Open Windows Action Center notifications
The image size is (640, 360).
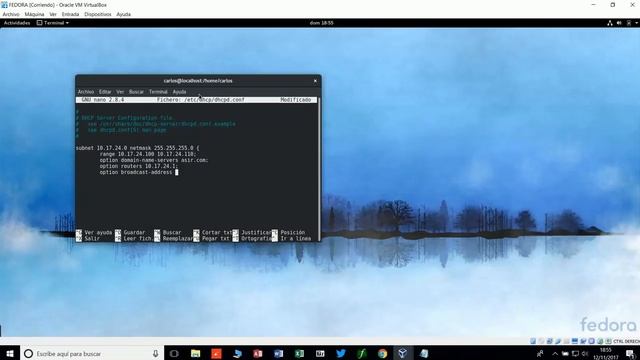(x=631, y=353)
